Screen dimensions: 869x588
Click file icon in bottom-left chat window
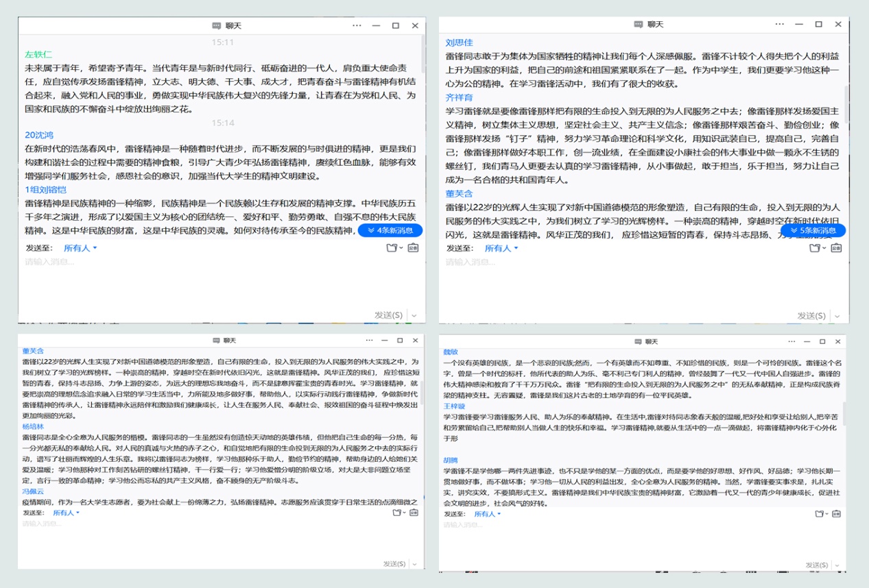click(x=396, y=513)
